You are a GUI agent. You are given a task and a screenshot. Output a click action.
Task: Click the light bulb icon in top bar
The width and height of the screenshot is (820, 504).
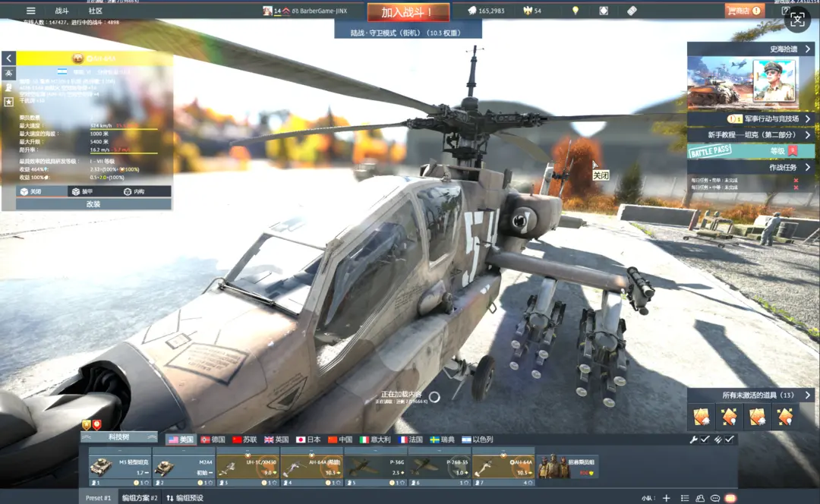pyautogui.click(x=576, y=11)
